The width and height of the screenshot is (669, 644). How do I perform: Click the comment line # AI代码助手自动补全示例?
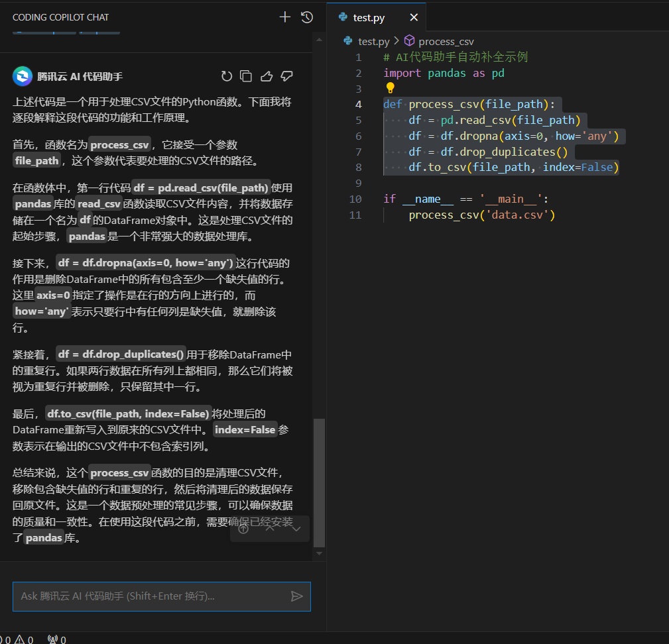456,57
